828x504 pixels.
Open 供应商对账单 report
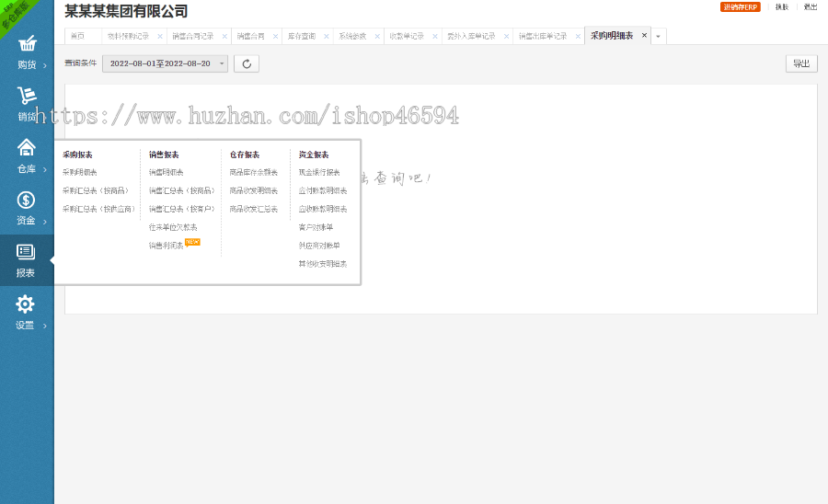point(319,246)
